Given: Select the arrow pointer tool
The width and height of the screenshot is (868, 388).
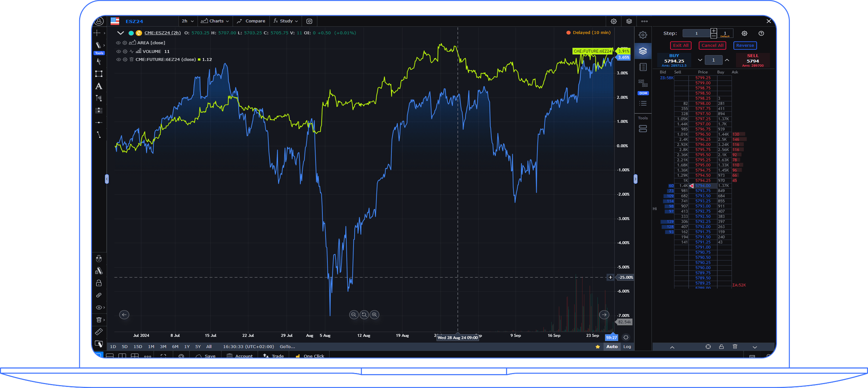Looking at the screenshot, I should click(99, 62).
